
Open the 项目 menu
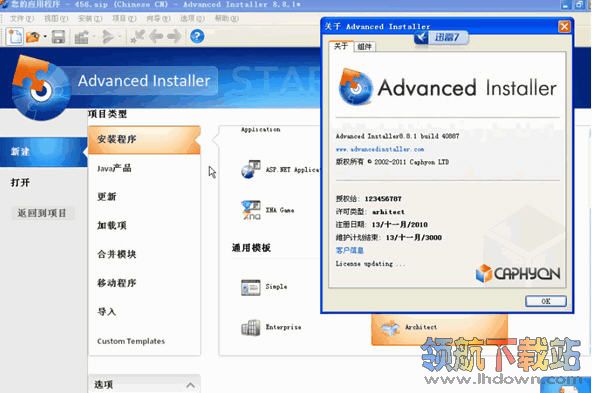(x=124, y=18)
